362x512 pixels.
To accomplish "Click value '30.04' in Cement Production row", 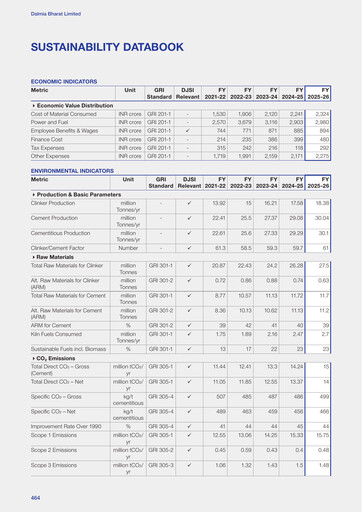I will (x=322, y=218).
